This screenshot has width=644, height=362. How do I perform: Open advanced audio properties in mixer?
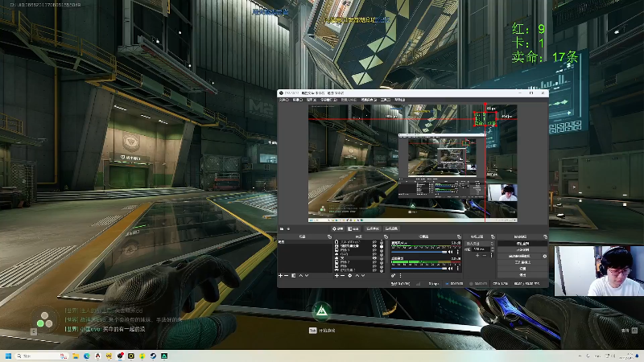point(393,276)
